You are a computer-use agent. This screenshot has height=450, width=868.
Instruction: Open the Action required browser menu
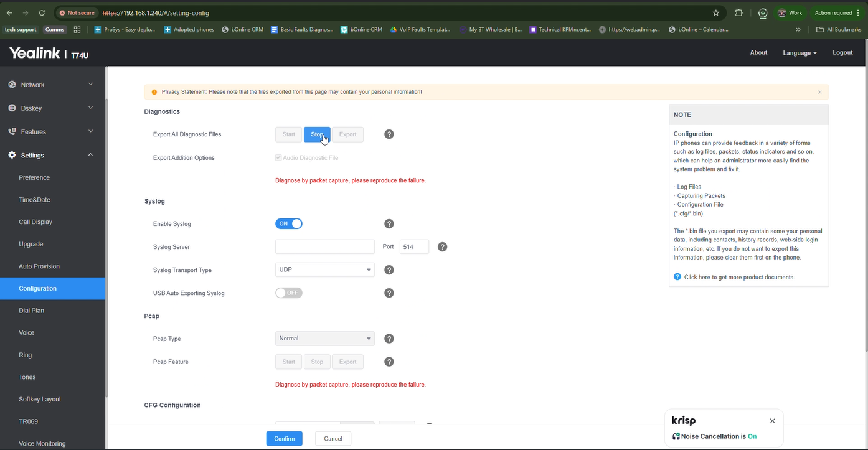point(837,12)
